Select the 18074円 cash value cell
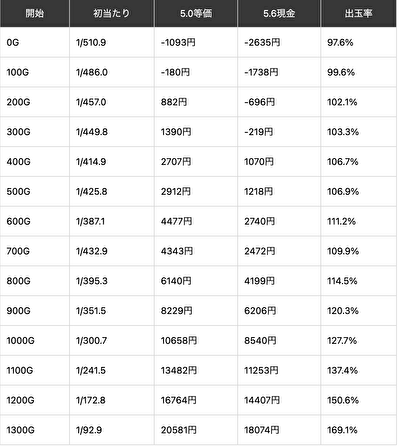Viewport: 399px width, 446px height. (x=279, y=430)
